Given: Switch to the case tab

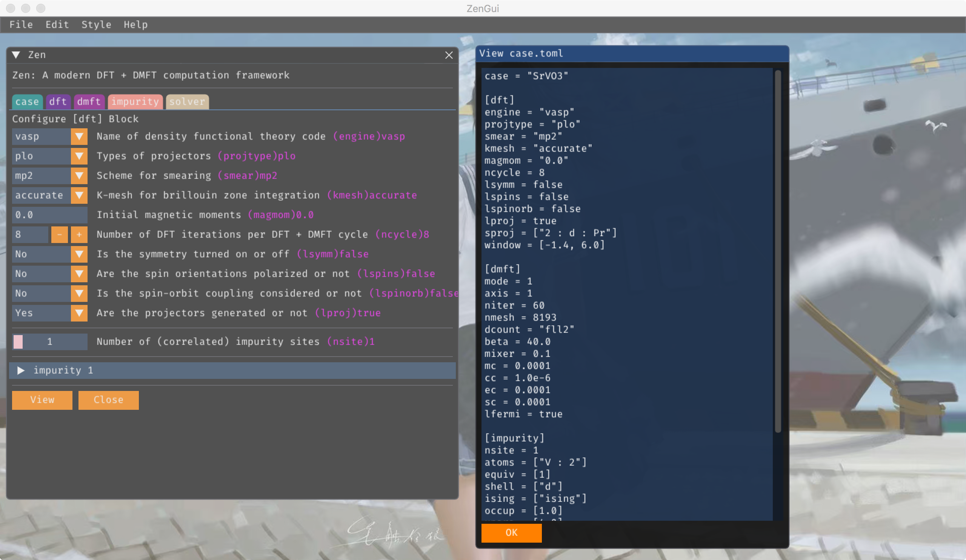Looking at the screenshot, I should click(27, 102).
